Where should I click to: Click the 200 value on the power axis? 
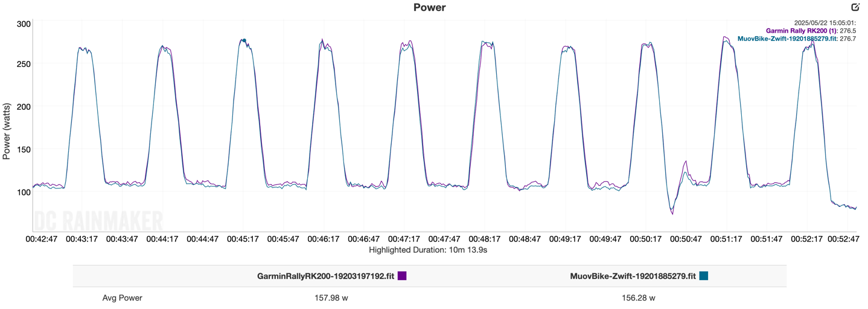(x=24, y=107)
